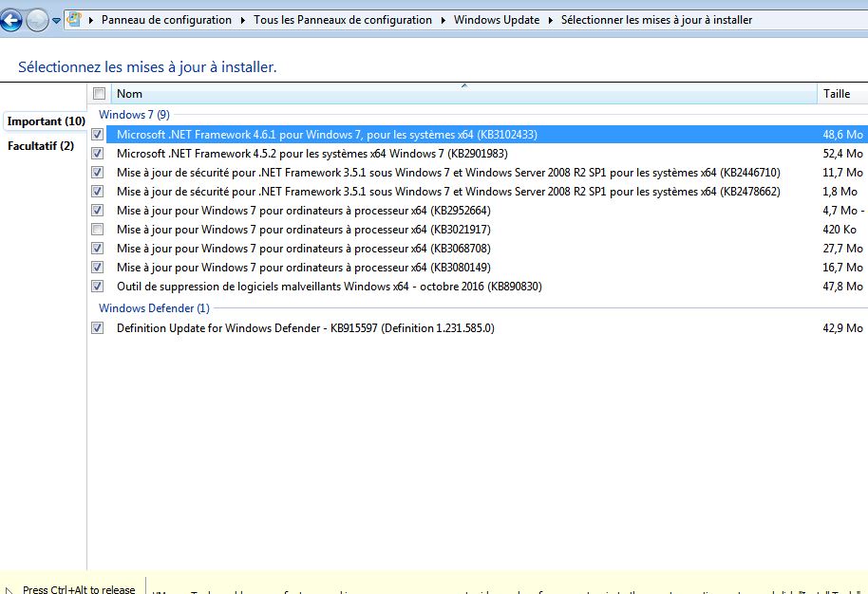Click the Control Panel icon in address bar
868x594 pixels.
tap(74, 19)
